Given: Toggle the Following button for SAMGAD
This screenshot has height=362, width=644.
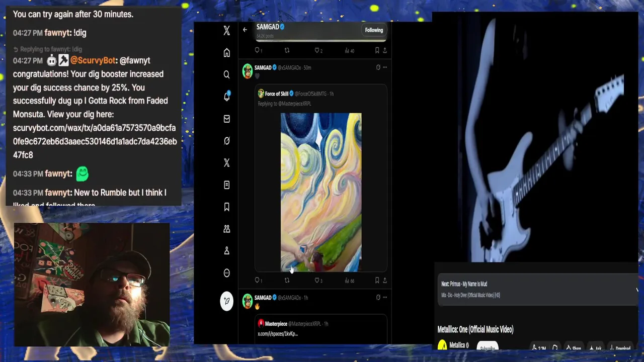Looking at the screenshot, I should coord(374,30).
